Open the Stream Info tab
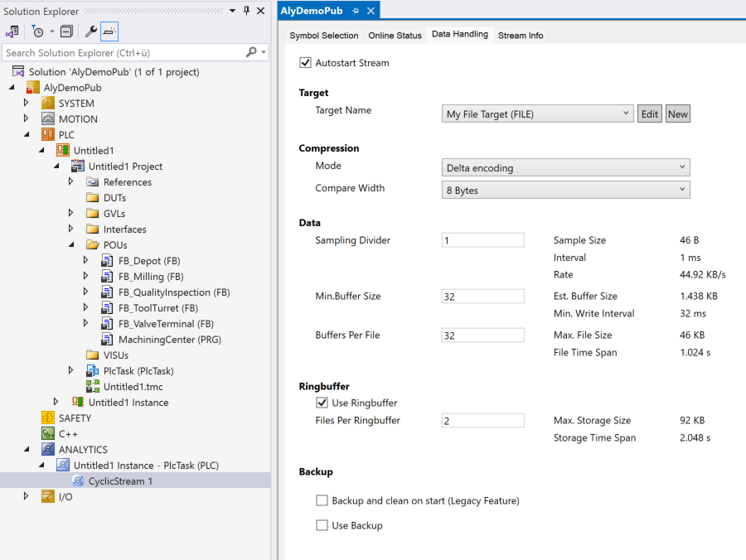This screenshot has width=746, height=560. click(520, 36)
